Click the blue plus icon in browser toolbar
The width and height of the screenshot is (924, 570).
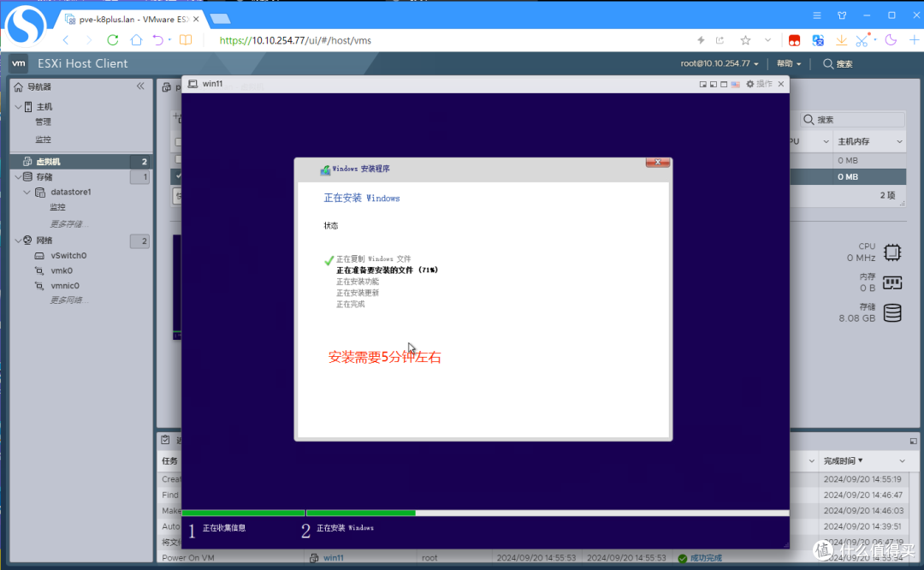coord(914,40)
